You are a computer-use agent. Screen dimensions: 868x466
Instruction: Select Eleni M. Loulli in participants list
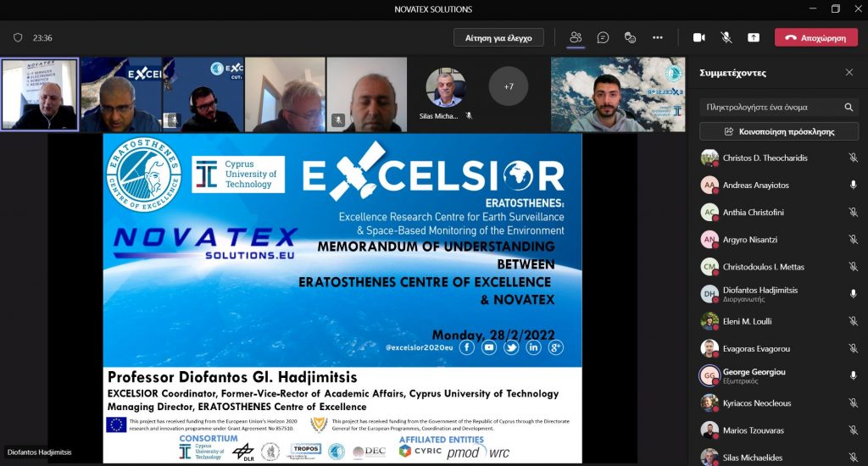[x=779, y=321]
